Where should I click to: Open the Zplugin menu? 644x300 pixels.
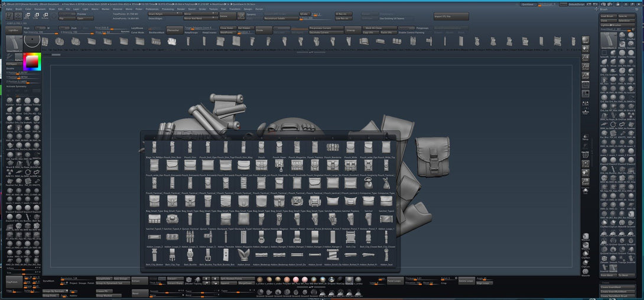pos(248,9)
